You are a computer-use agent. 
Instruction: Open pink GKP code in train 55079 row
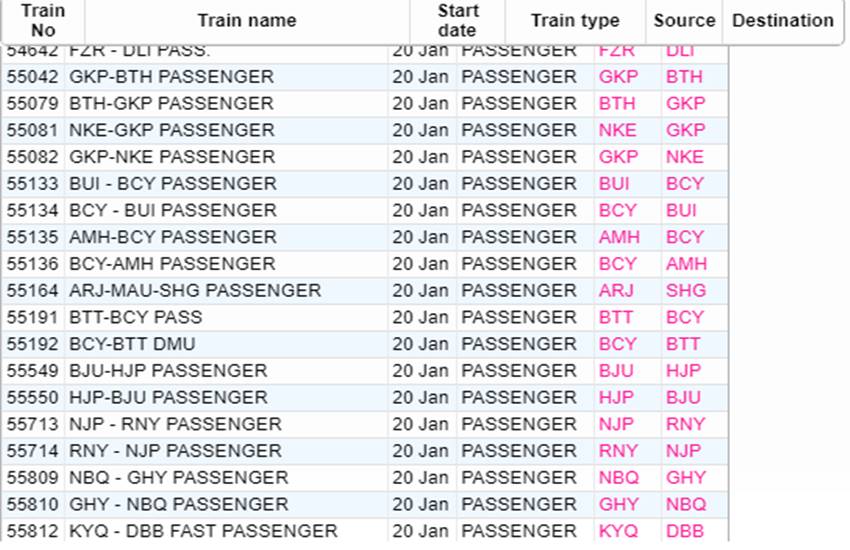tap(685, 104)
